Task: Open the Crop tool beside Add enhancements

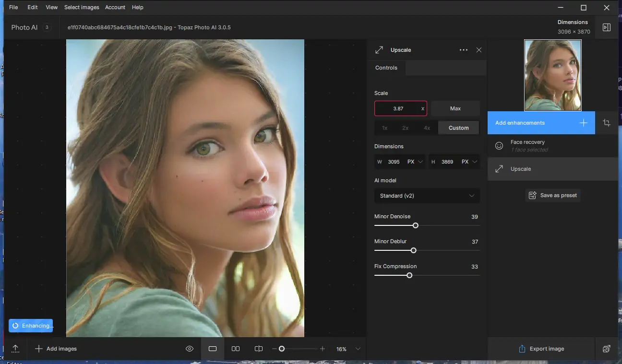Action: tap(606, 123)
